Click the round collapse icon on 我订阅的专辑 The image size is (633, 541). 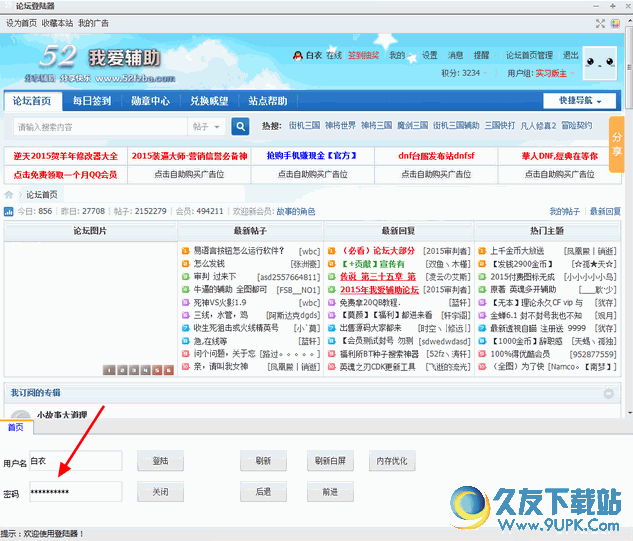(608, 393)
